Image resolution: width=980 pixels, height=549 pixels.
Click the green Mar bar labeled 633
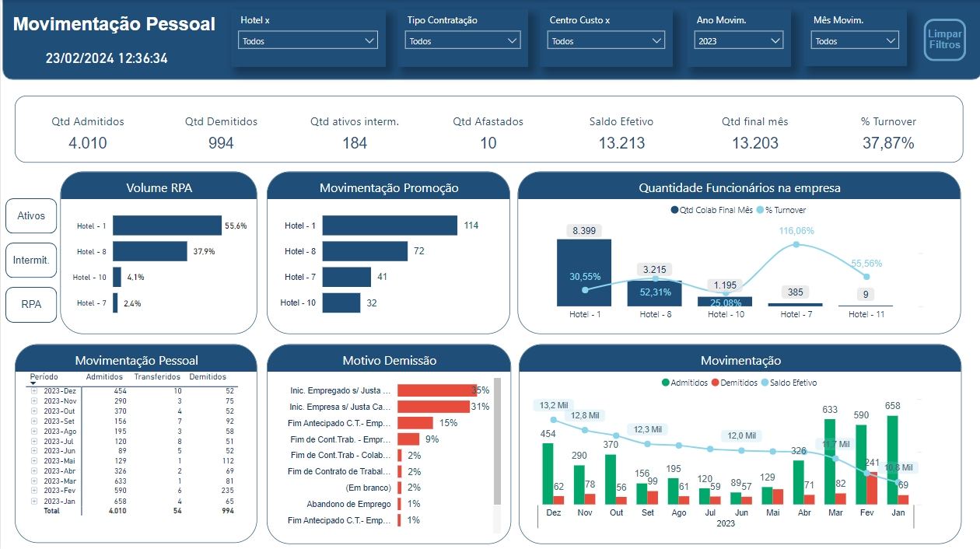click(x=830, y=462)
